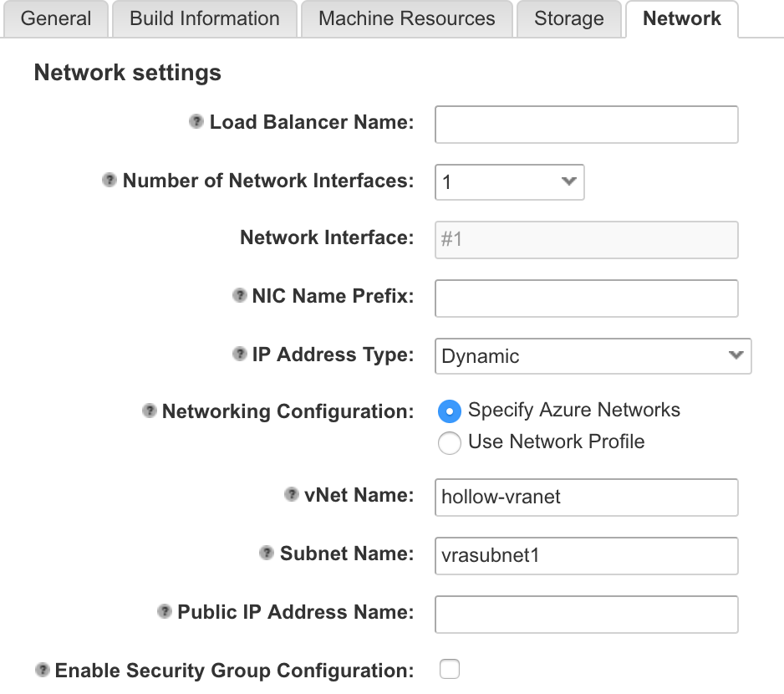Focus the Load Balancer Name field

[586, 125]
